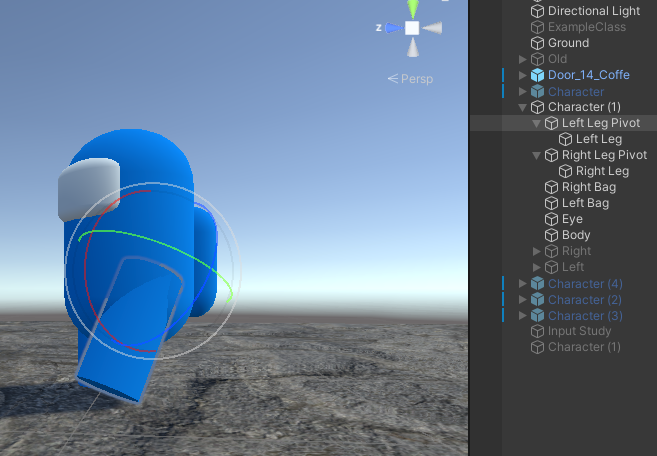
Task: Select the disabled Character (1) at bottom
Action: 584,347
